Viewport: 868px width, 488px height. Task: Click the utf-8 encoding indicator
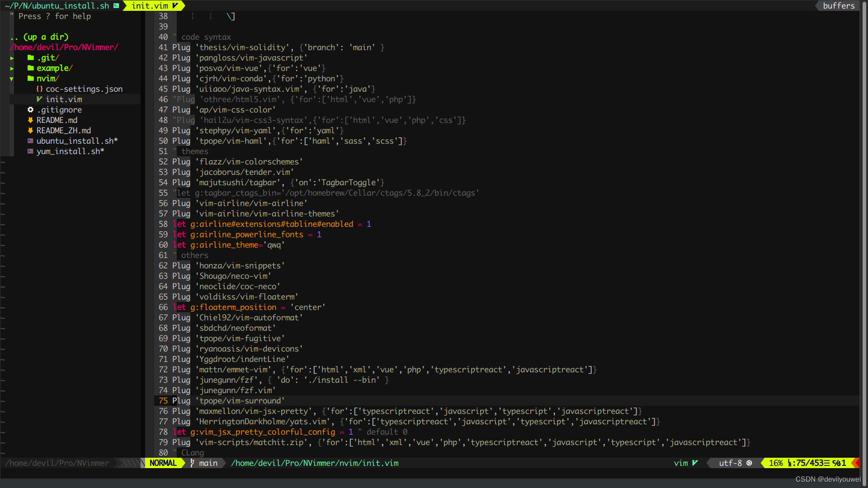(x=731, y=463)
